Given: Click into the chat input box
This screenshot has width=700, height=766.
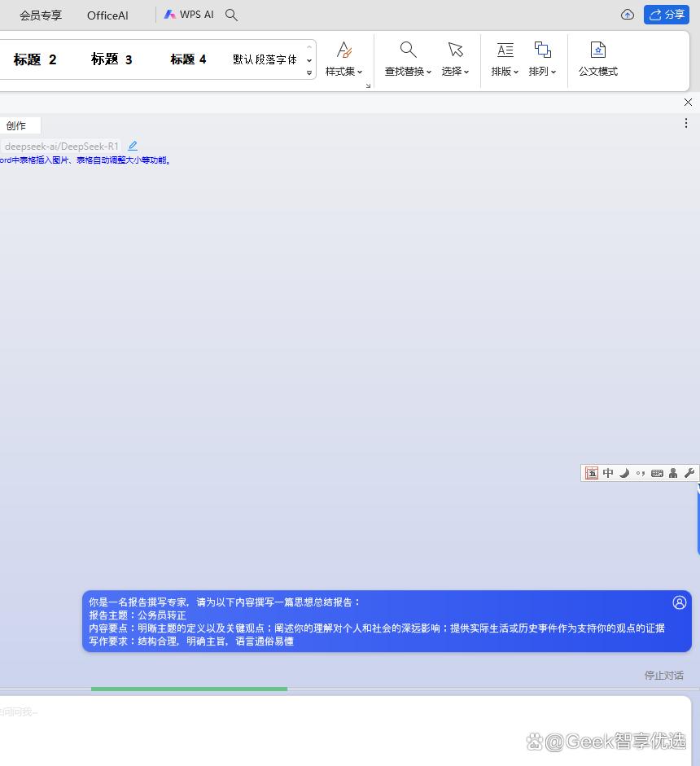Looking at the screenshot, I should (x=345, y=730).
